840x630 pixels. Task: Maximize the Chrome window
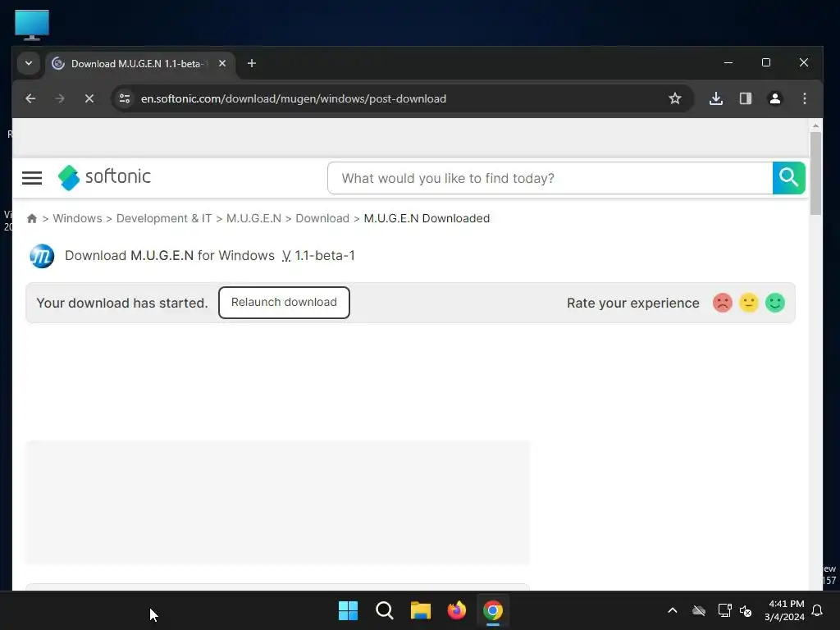pos(766,62)
